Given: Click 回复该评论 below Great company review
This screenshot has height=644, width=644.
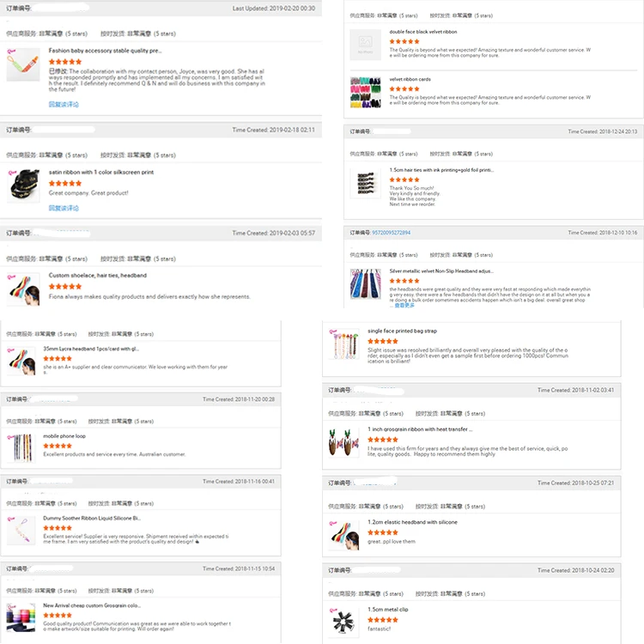Looking at the screenshot, I should click(64, 209).
